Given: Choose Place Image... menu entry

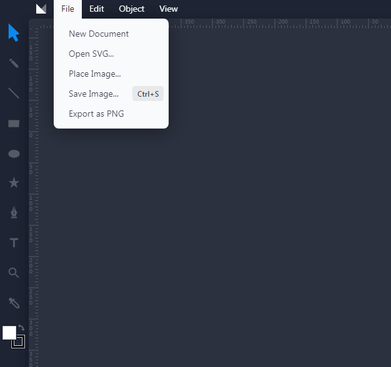Looking at the screenshot, I should tap(111, 74).
